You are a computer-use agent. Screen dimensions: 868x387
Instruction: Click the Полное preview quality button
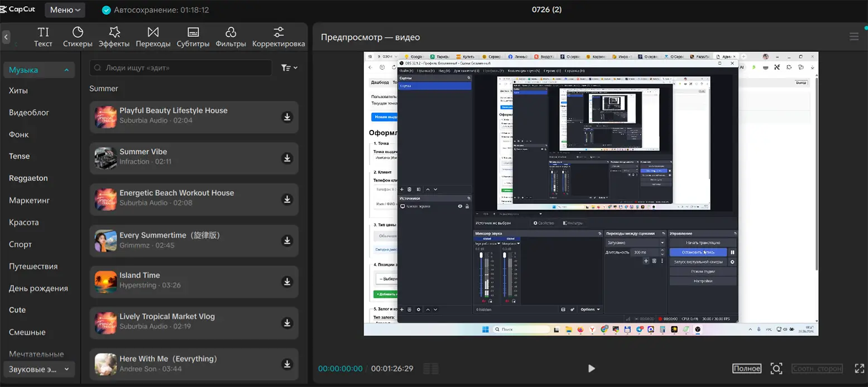pyautogui.click(x=747, y=369)
